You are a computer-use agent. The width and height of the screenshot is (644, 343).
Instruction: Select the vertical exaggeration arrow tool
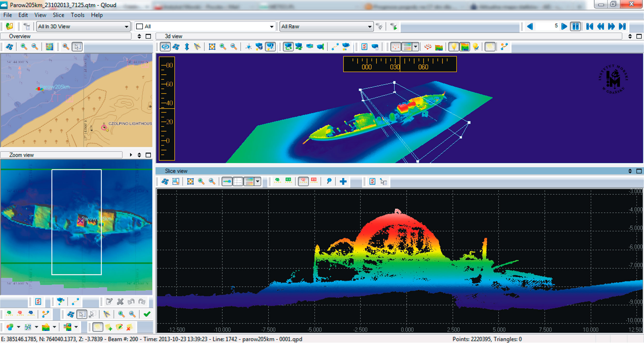187,47
